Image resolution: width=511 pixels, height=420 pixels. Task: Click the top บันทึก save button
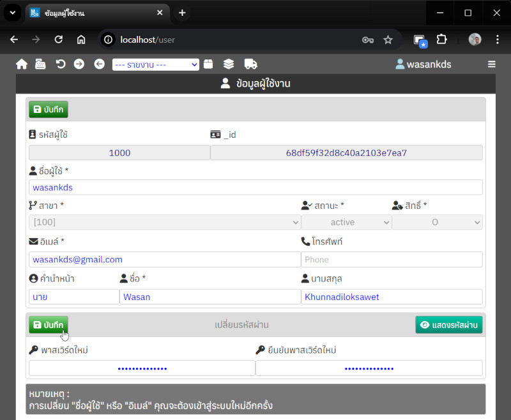pos(49,110)
